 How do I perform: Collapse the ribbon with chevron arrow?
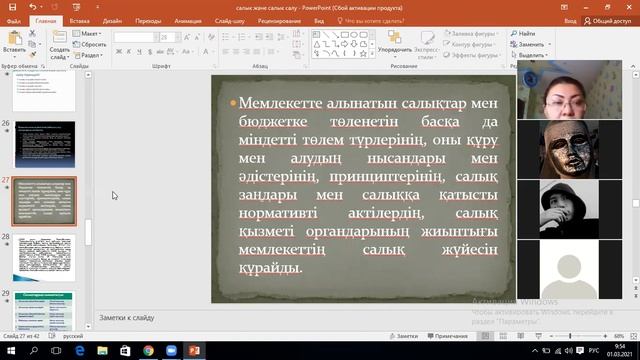pos(633,66)
